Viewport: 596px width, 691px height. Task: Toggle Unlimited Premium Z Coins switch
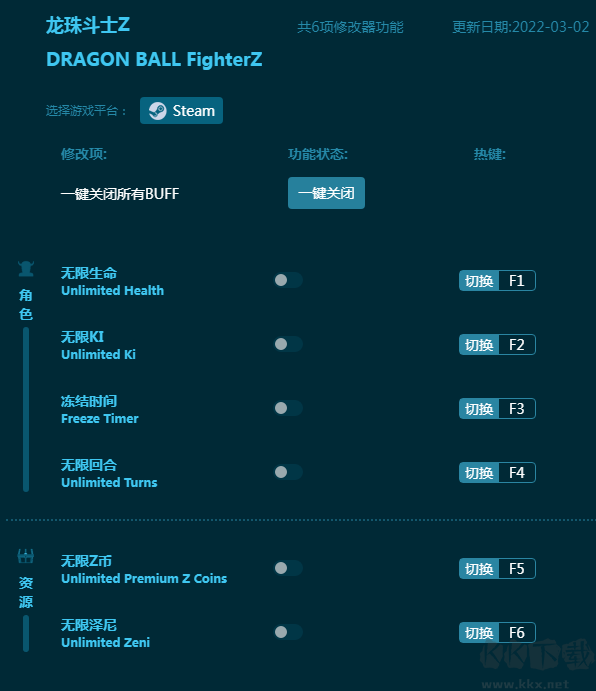point(288,568)
